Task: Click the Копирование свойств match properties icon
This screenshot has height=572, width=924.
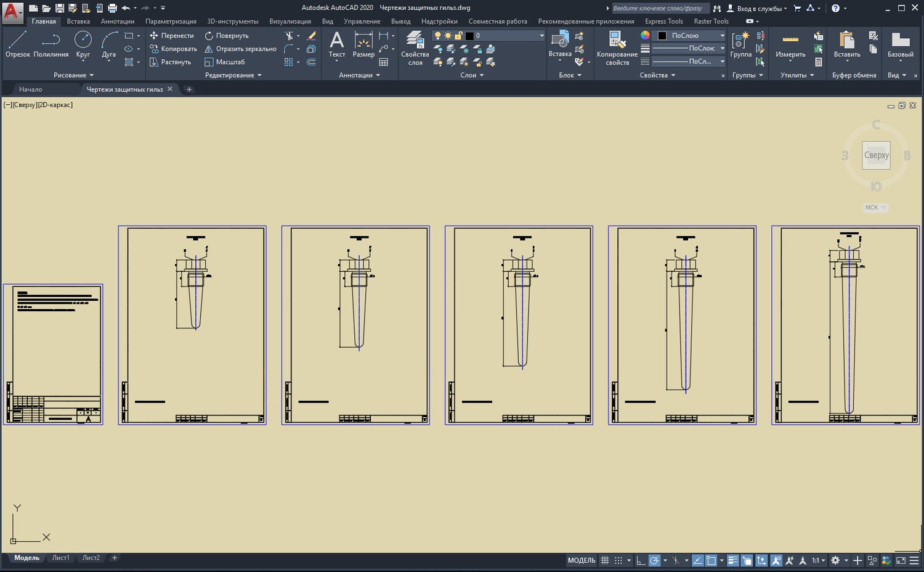Action: pyautogui.click(x=617, y=48)
